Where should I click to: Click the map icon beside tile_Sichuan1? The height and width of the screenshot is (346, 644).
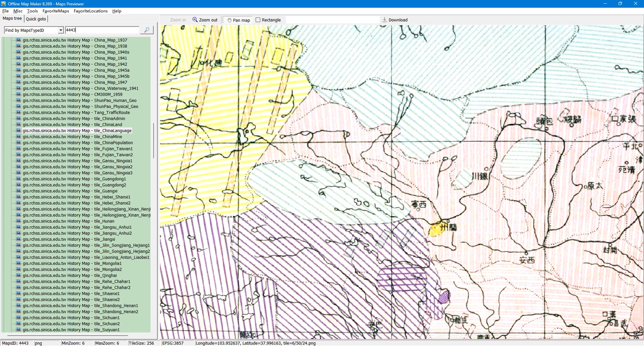point(18,318)
